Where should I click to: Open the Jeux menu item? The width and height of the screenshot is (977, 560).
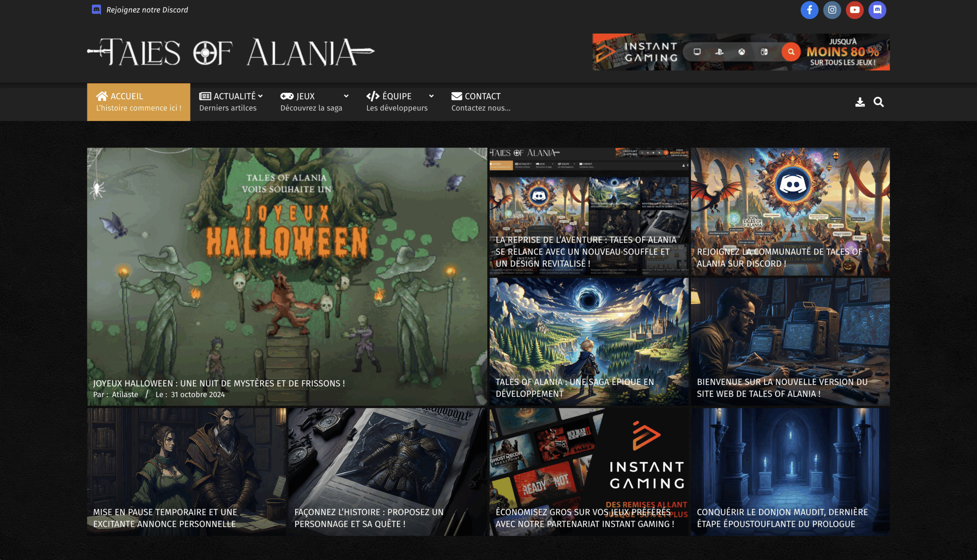pyautogui.click(x=314, y=102)
